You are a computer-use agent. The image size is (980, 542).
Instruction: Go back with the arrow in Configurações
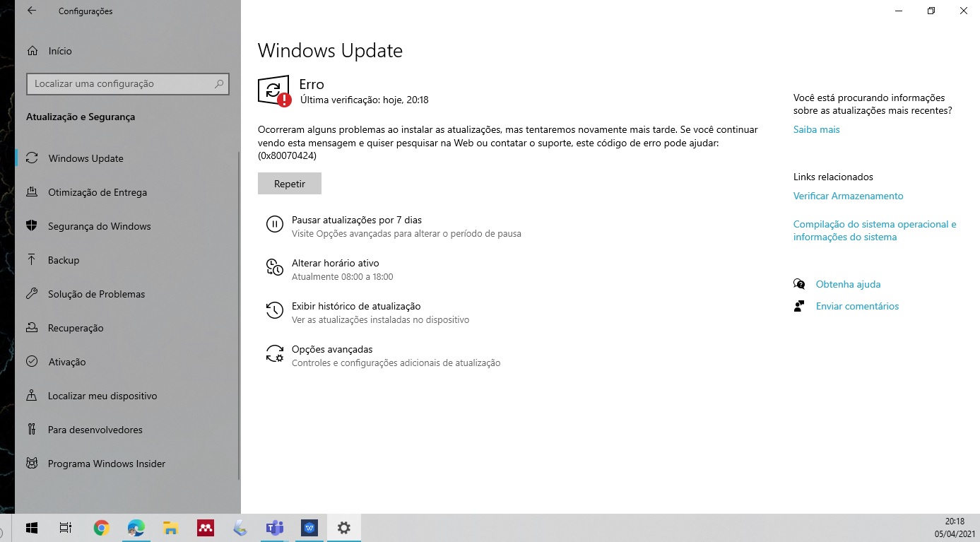(32, 11)
